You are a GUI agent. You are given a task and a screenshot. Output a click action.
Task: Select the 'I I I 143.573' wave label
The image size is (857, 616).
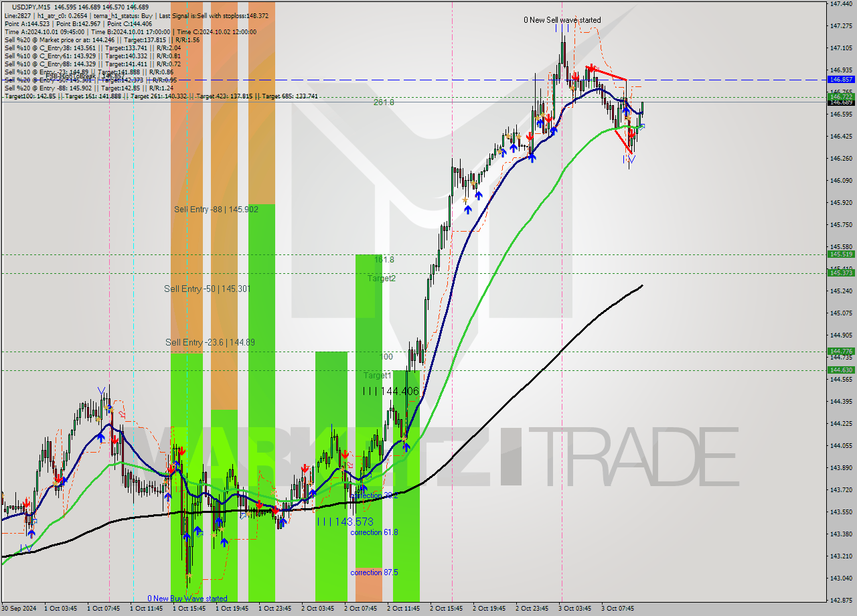[345, 522]
